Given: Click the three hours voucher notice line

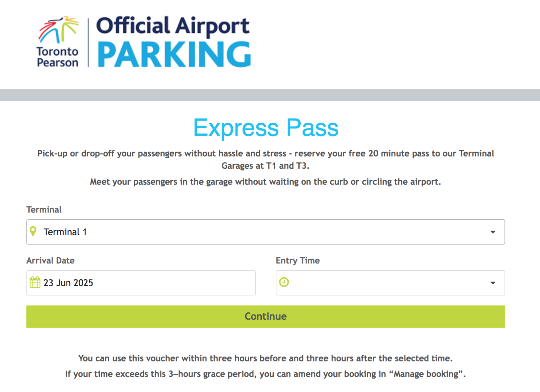Looking at the screenshot, I should pos(266,359).
